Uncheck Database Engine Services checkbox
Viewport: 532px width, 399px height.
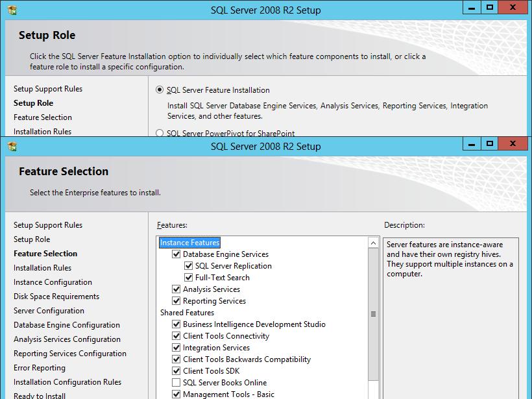[x=176, y=254]
